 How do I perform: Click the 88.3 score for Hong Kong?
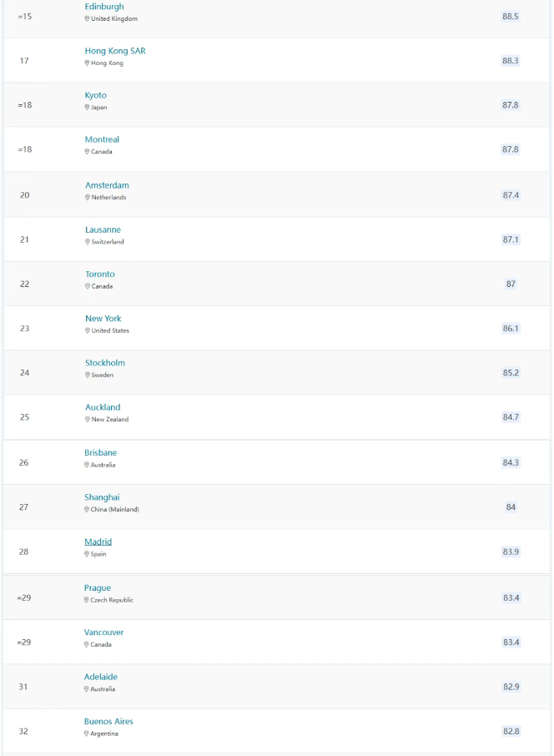[510, 60]
